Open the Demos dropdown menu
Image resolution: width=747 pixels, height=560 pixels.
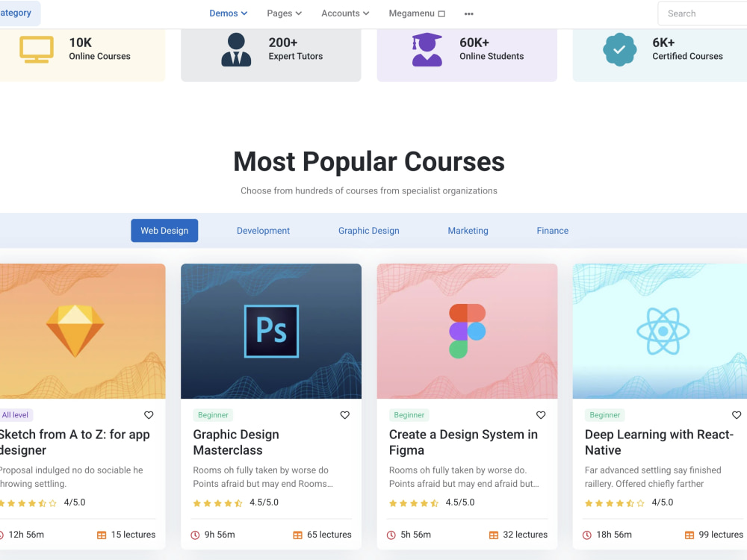point(228,13)
